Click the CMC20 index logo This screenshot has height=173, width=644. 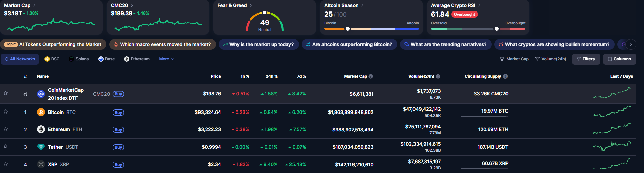pyautogui.click(x=41, y=94)
